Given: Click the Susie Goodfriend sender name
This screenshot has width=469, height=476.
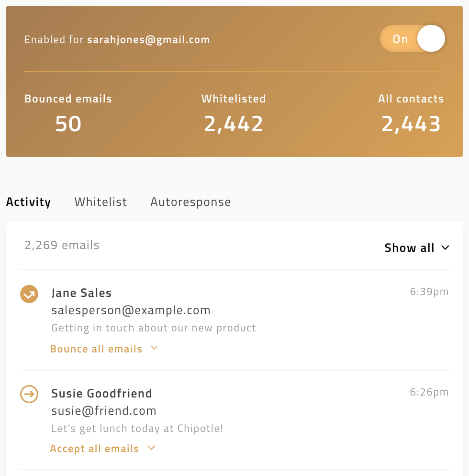Looking at the screenshot, I should click(101, 394).
